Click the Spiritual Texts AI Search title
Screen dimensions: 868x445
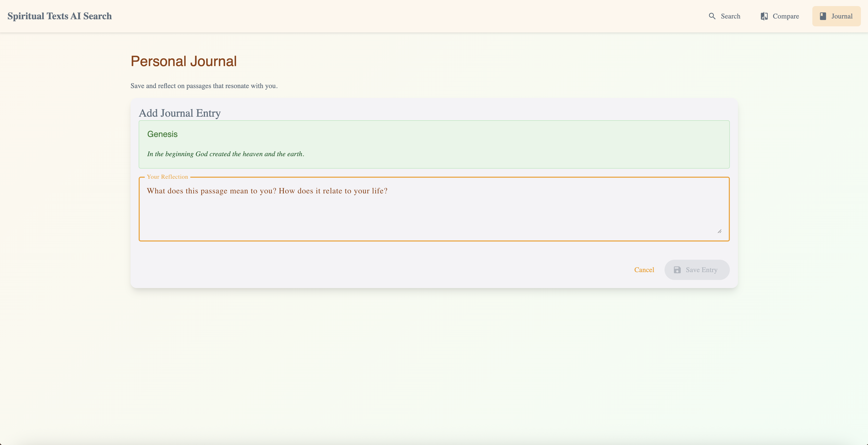click(x=60, y=16)
